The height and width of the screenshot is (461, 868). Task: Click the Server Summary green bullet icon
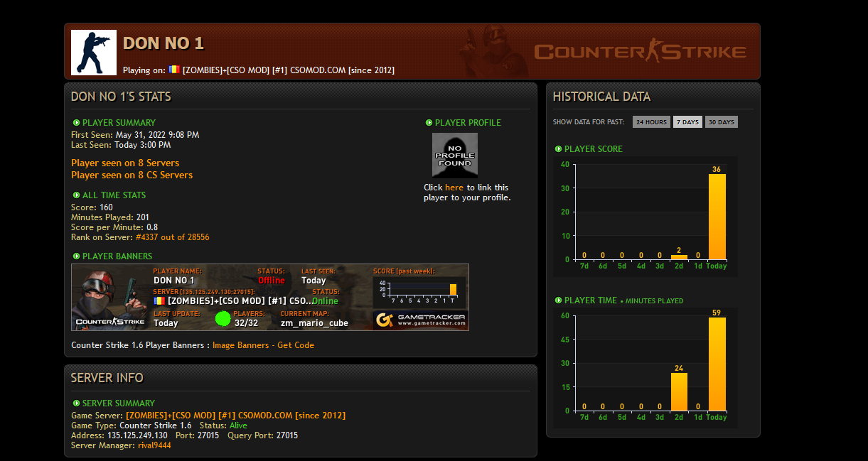[x=76, y=403]
